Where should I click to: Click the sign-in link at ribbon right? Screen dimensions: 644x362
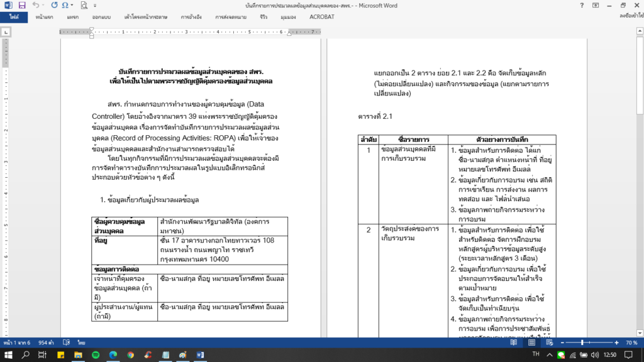tap(631, 16)
